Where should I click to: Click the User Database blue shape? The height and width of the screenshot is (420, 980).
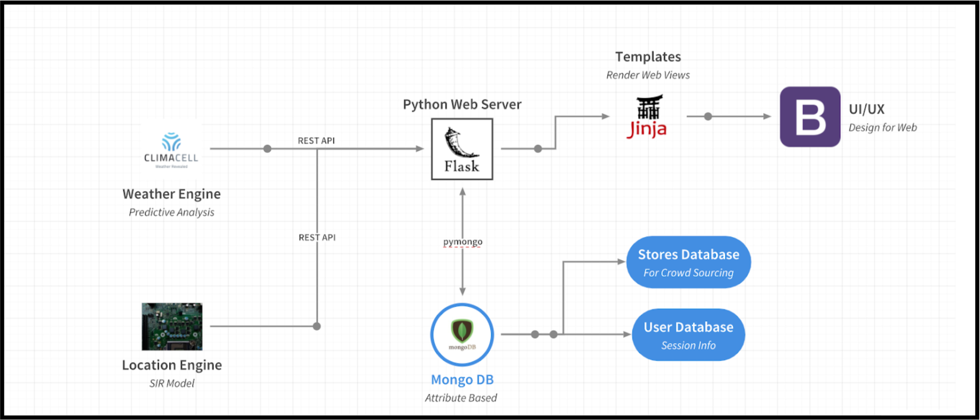click(x=689, y=335)
